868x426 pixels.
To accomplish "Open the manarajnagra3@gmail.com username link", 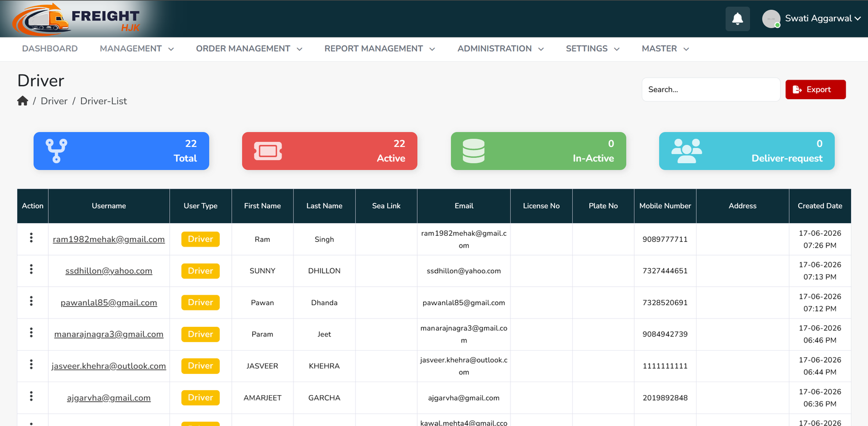I will (109, 334).
